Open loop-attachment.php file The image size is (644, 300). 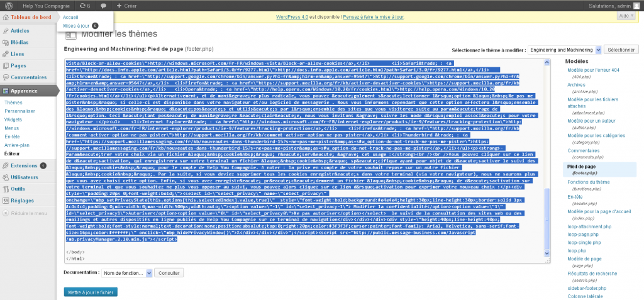[589, 226]
